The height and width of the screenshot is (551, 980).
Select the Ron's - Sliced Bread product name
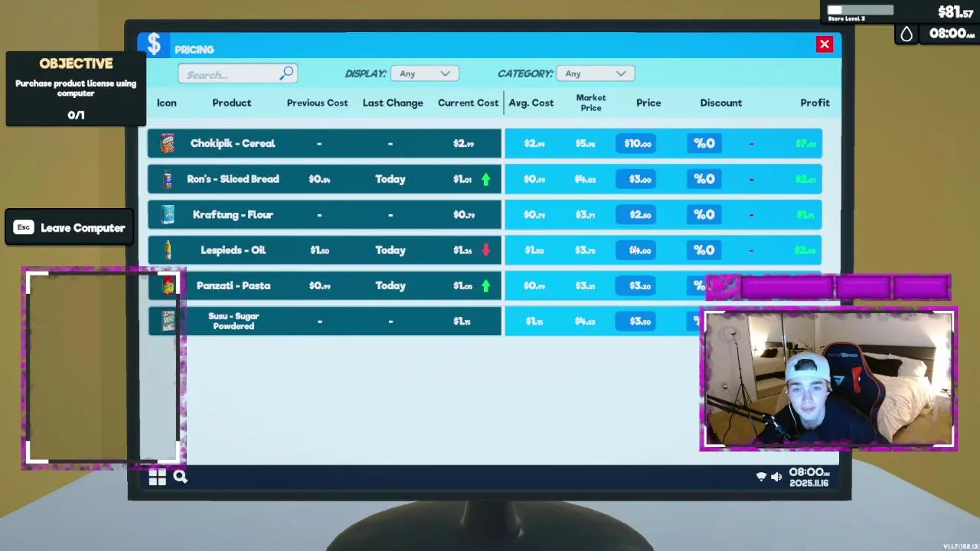click(233, 179)
